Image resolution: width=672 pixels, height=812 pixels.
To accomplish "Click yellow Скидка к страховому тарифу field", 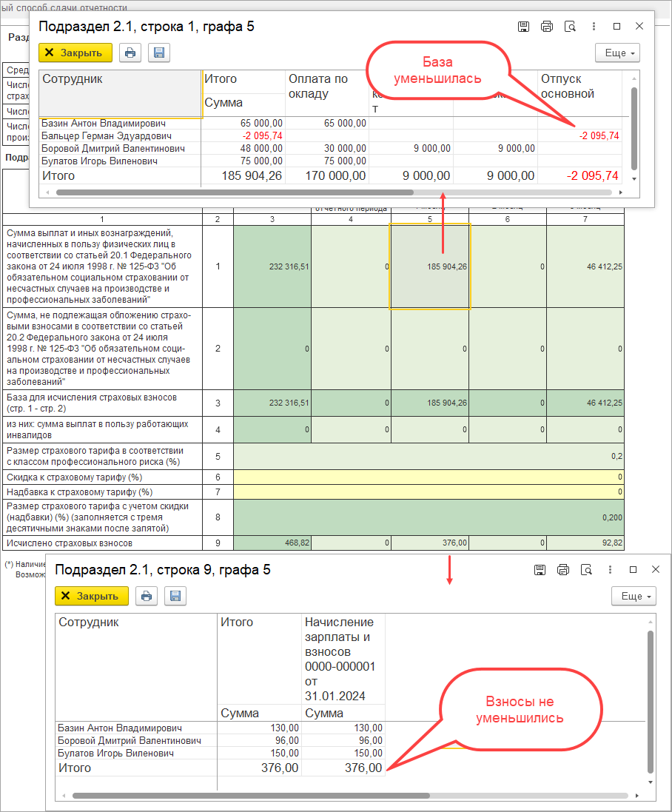I will (x=429, y=477).
